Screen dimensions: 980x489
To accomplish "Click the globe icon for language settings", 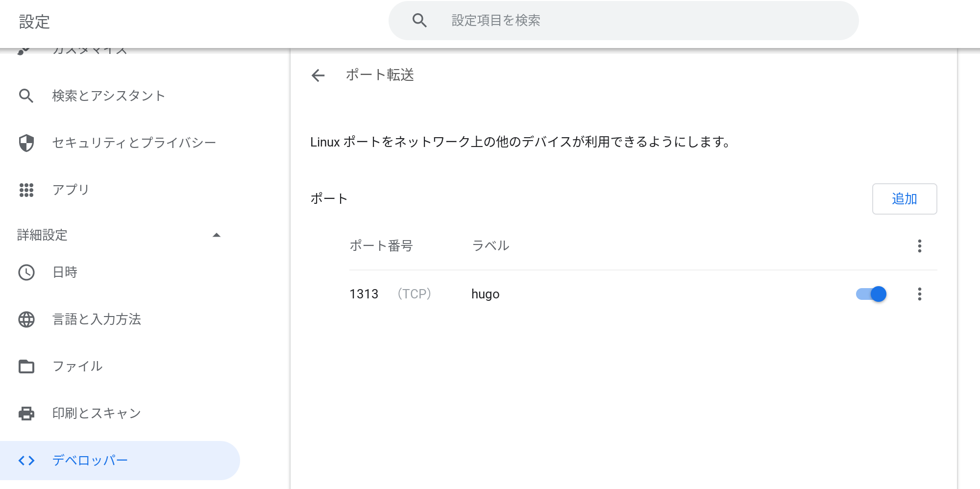I will coord(26,319).
